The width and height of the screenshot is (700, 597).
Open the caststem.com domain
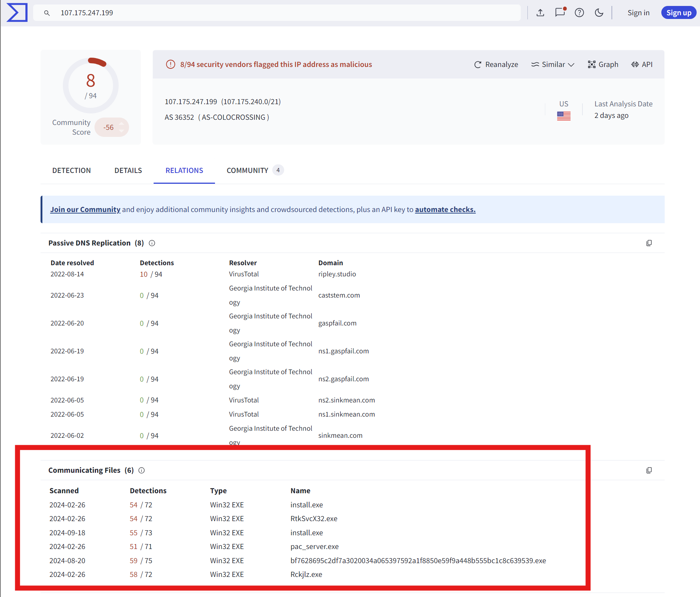pos(339,295)
